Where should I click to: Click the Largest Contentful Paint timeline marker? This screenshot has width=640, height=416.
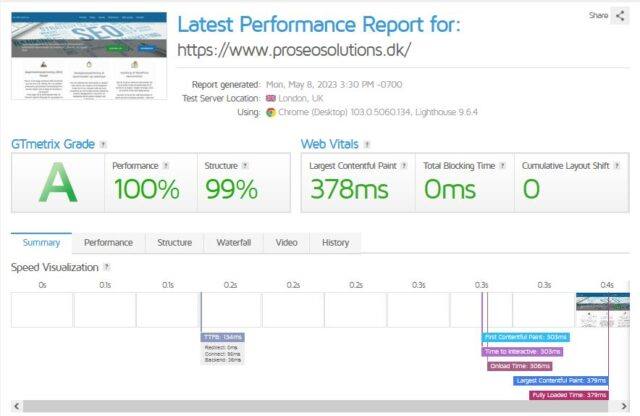tap(561, 380)
